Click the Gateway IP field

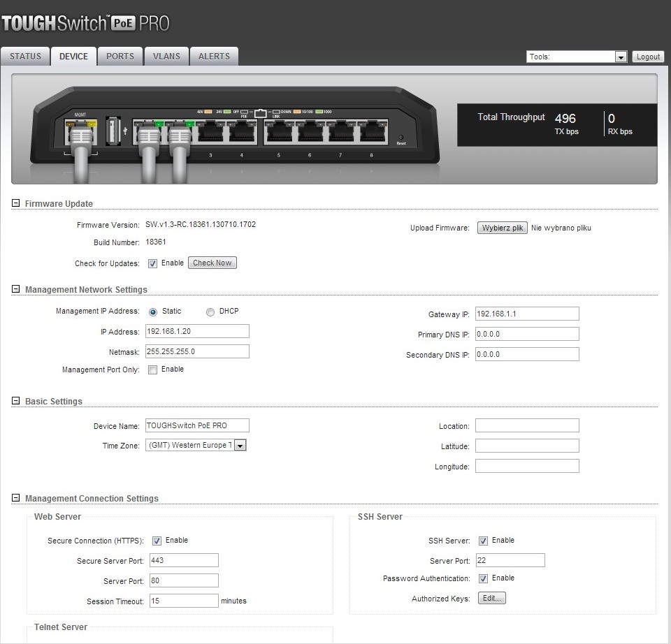tap(527, 314)
